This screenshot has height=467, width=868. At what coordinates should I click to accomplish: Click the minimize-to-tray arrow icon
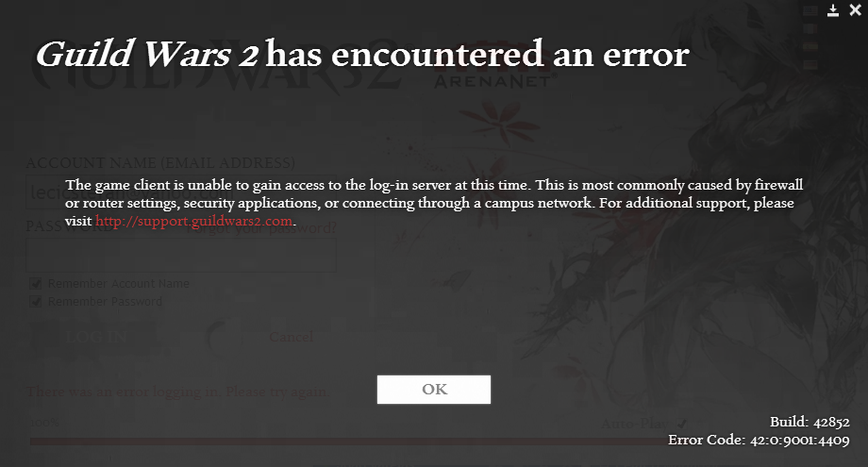click(x=832, y=10)
